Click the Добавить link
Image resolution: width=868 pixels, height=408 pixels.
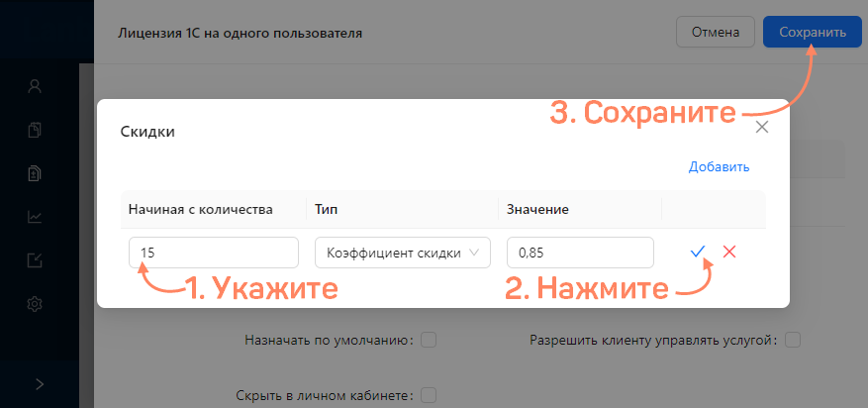pos(719,167)
